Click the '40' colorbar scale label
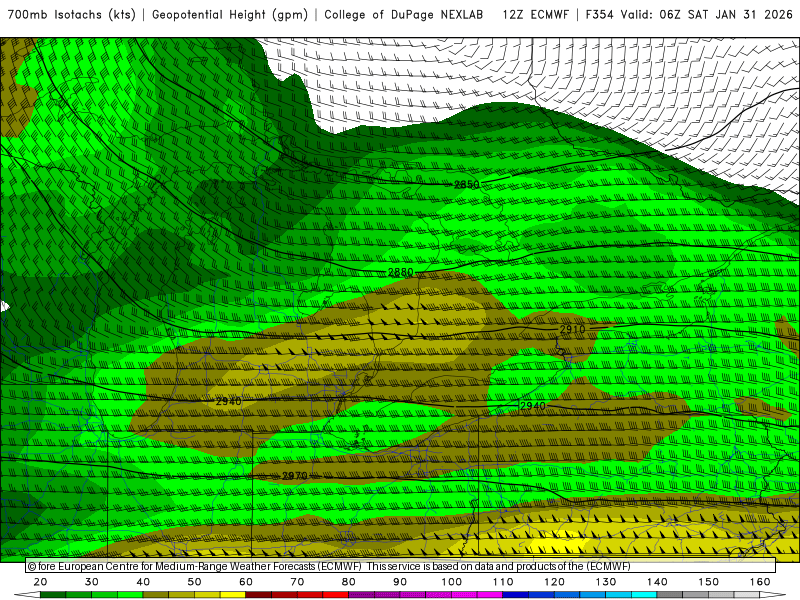This screenshot has width=800, height=600. (143, 582)
